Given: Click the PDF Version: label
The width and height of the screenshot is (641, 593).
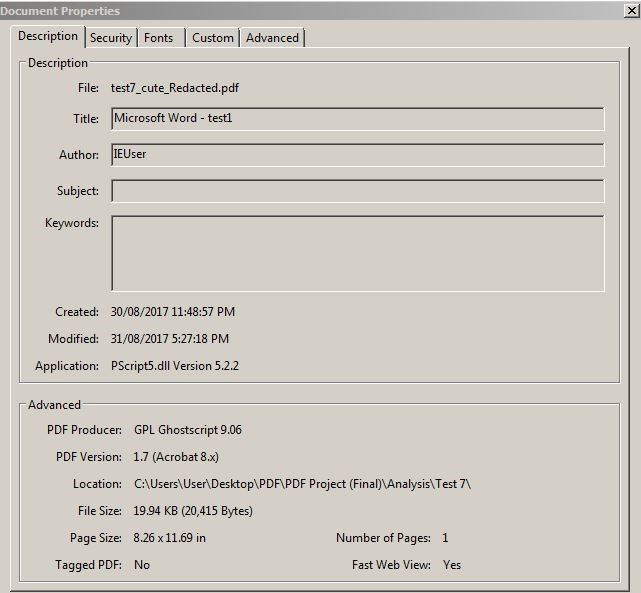Looking at the screenshot, I should (89, 457).
